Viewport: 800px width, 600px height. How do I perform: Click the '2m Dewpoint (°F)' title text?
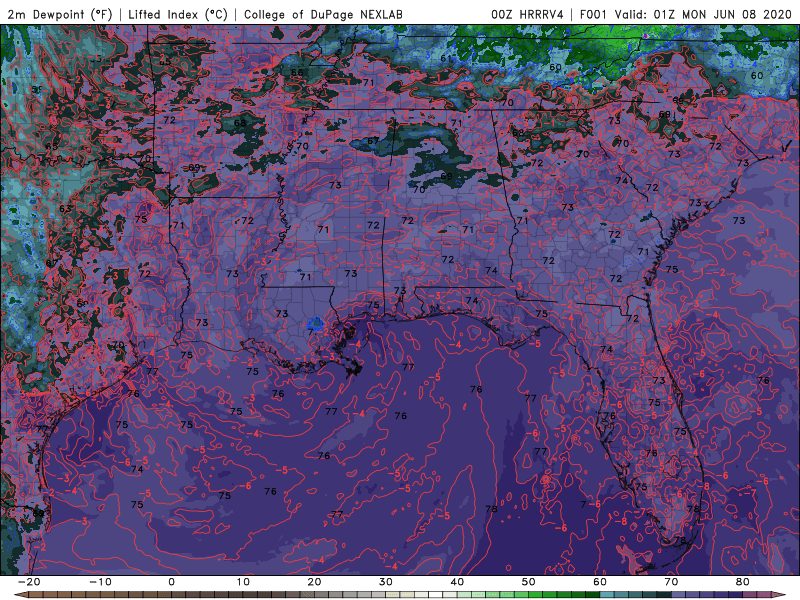pyautogui.click(x=59, y=14)
